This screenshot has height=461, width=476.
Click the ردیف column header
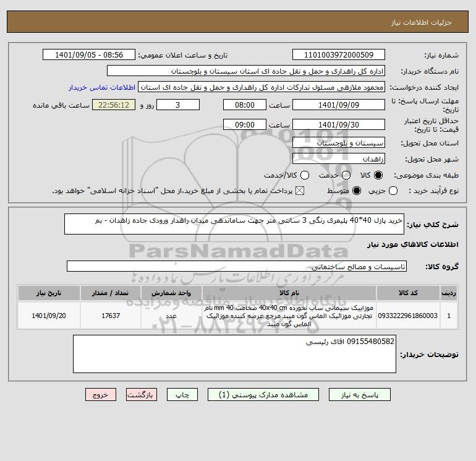449,293
